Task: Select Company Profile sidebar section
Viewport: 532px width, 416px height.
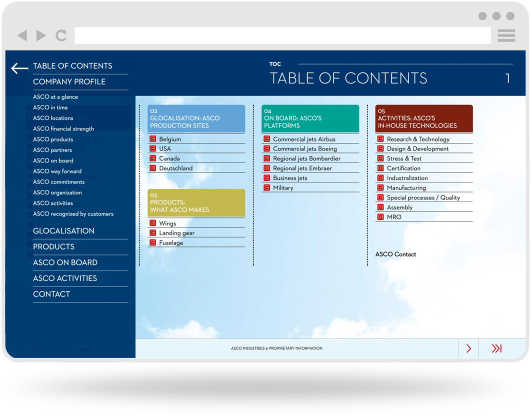Action: tap(69, 82)
